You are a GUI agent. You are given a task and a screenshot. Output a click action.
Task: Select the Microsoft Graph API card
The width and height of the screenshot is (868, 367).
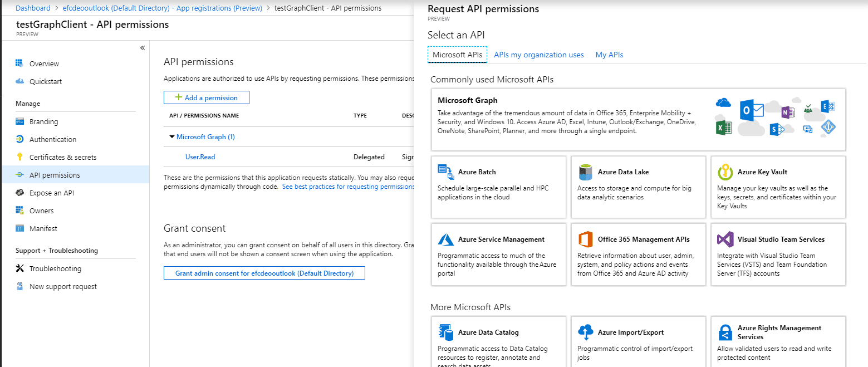click(x=638, y=119)
